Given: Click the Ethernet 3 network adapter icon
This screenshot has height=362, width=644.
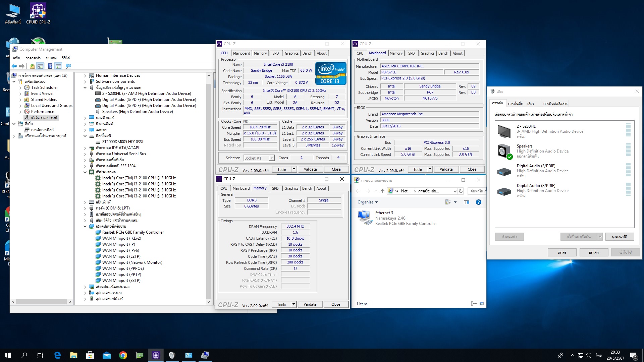Looking at the screenshot, I should 365,218.
